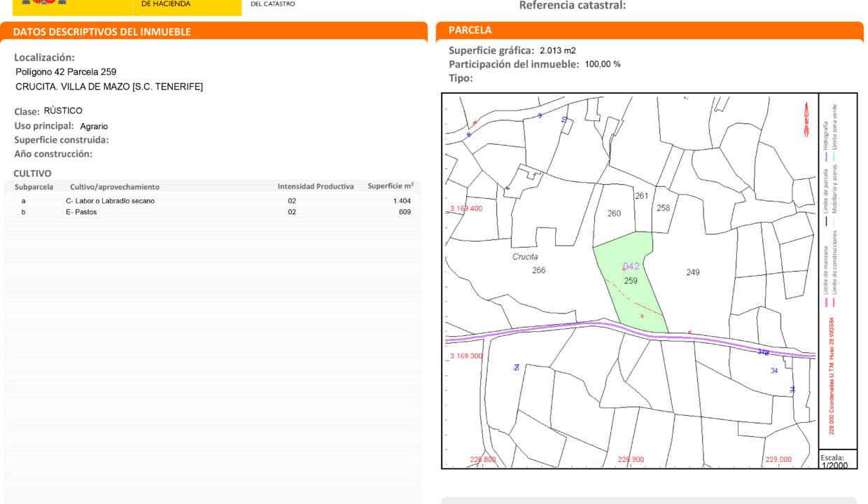Click the 228.800 coordinate label
Image resolution: width=868 pixels, height=504 pixels.
pos(483,460)
